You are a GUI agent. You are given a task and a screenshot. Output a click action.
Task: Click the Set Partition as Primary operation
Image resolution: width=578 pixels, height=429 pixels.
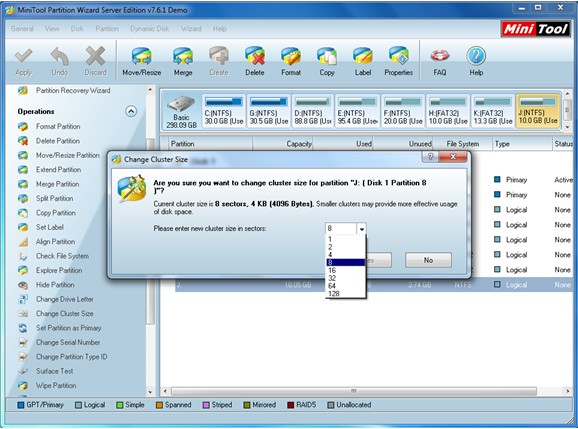click(69, 328)
